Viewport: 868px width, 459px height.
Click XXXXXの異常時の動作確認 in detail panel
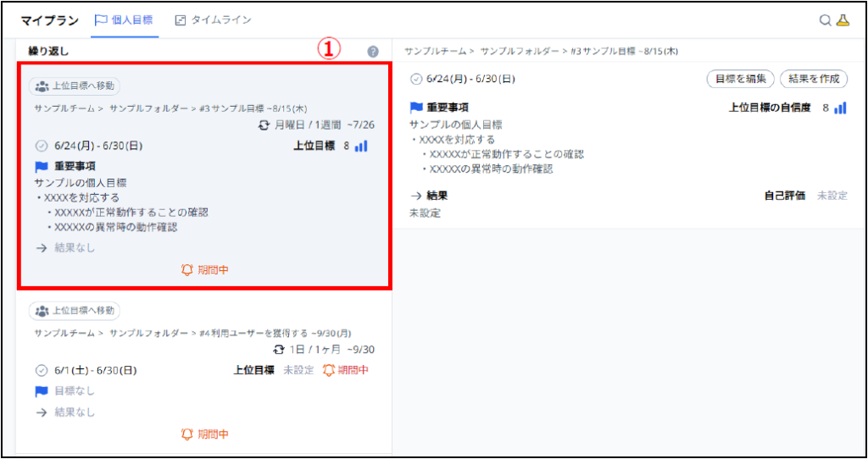(492, 169)
